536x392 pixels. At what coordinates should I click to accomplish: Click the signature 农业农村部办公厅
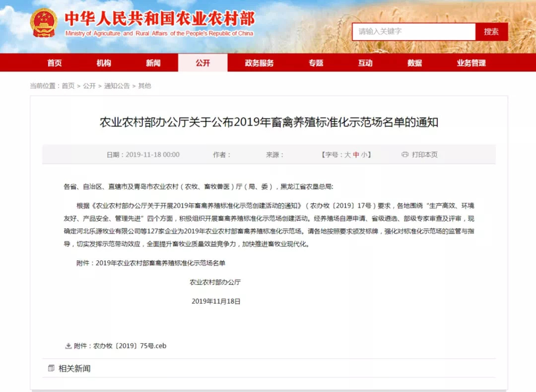[215, 282]
